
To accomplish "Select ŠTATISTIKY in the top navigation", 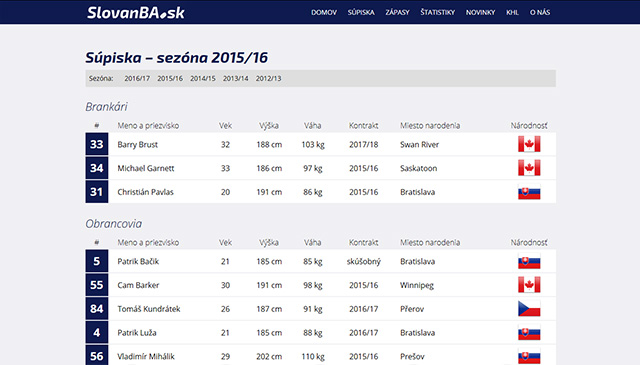I will (438, 12).
